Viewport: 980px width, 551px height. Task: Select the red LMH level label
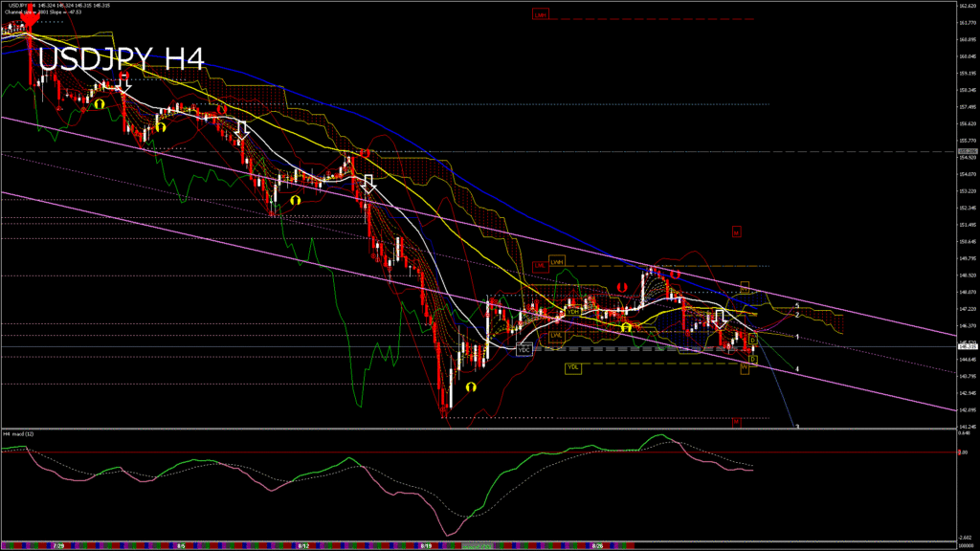click(x=542, y=15)
